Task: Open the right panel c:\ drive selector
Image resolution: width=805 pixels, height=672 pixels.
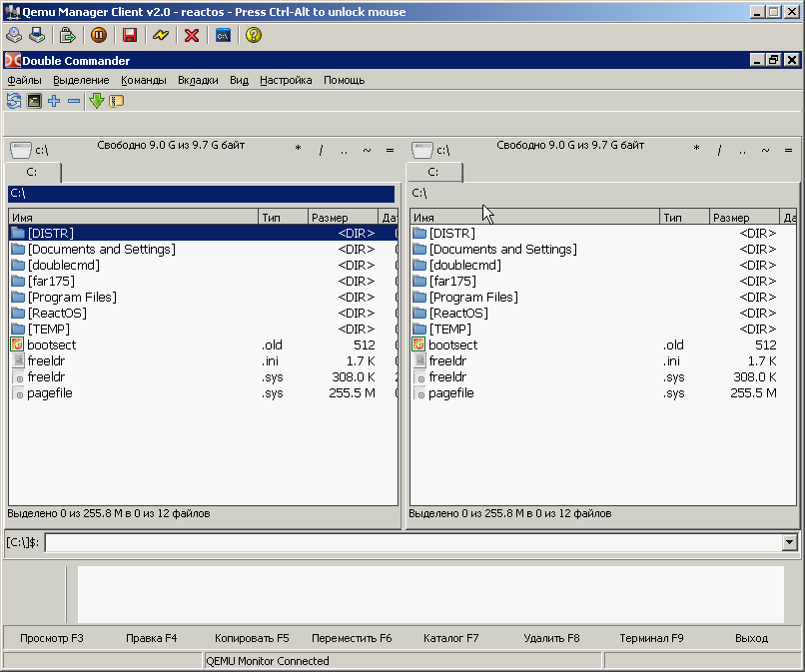Action: coord(430,150)
